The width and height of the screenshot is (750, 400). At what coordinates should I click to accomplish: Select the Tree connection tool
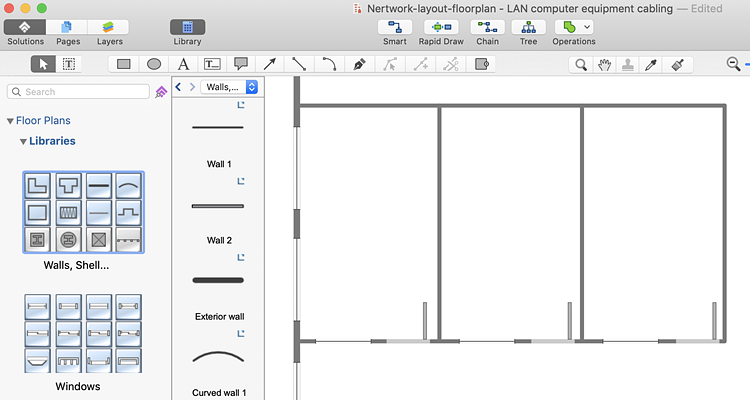pyautogui.click(x=528, y=27)
